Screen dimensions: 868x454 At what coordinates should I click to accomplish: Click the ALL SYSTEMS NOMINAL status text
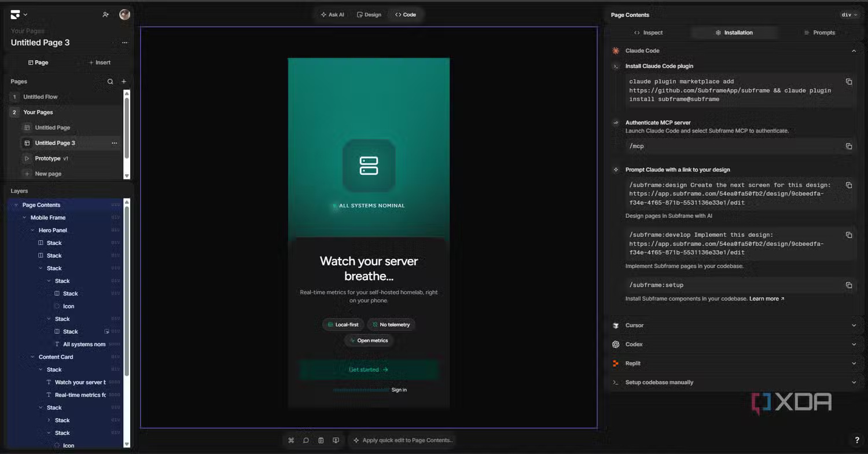[372, 206]
